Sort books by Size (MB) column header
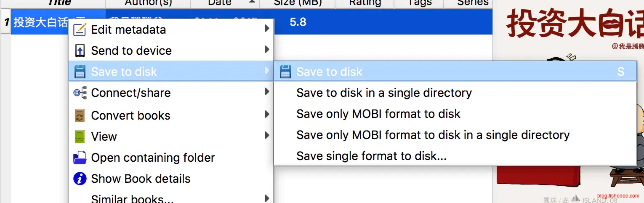644x203 pixels. coord(297,3)
